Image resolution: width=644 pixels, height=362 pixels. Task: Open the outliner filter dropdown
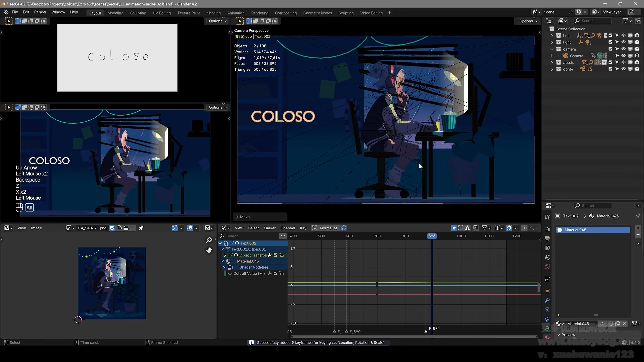tap(627, 21)
